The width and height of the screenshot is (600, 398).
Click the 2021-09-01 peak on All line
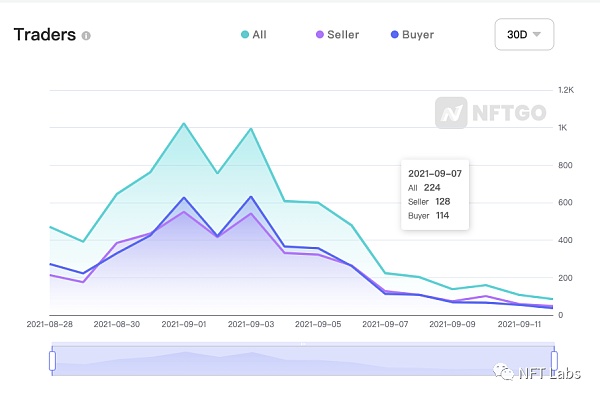(184, 124)
